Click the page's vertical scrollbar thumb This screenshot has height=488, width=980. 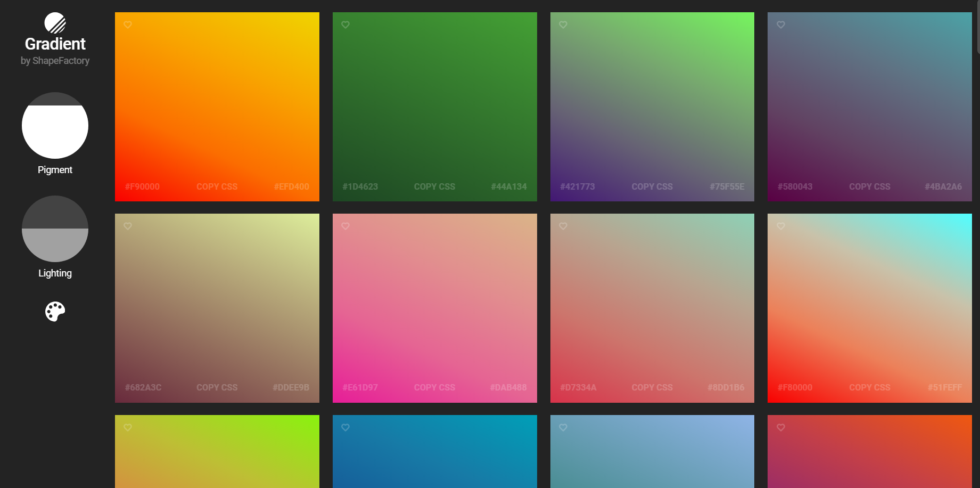tap(978, 27)
